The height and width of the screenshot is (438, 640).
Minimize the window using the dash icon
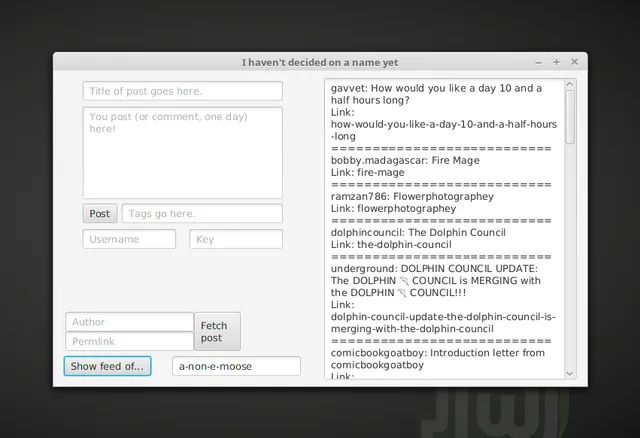click(538, 62)
